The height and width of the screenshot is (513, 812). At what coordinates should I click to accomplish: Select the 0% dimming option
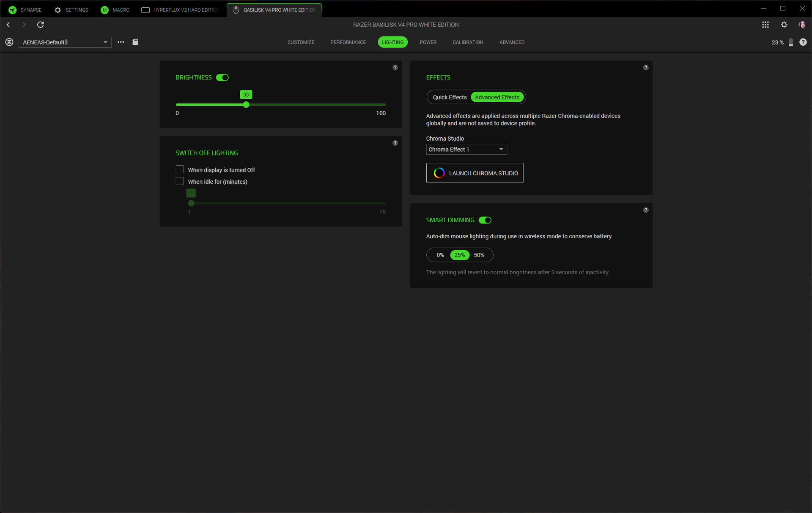click(x=440, y=255)
